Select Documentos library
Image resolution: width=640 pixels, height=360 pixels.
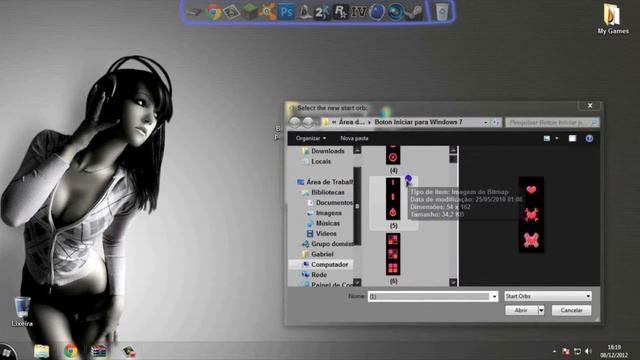[330, 202]
